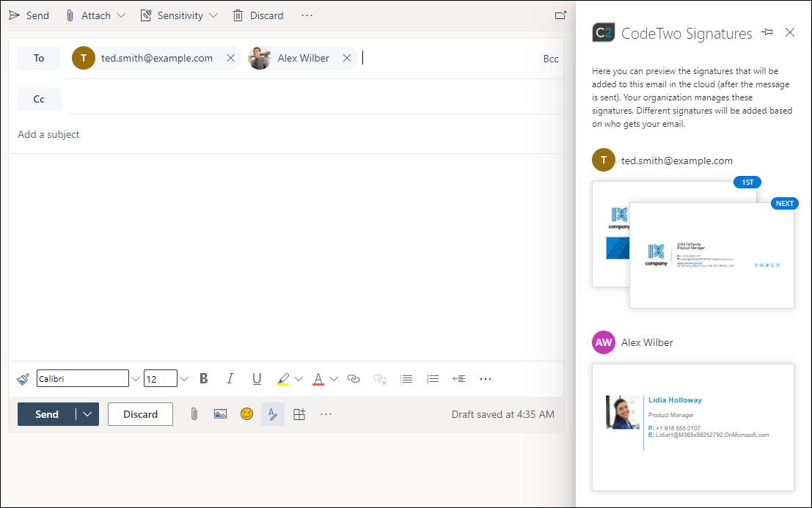
Task: Click the Draft saved at 4:35 AM text
Action: tap(503, 414)
